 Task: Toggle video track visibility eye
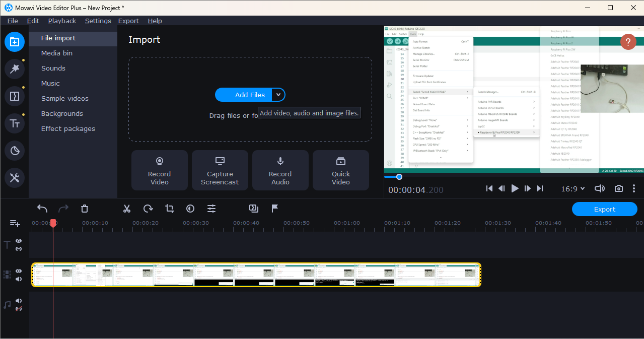coord(19,271)
